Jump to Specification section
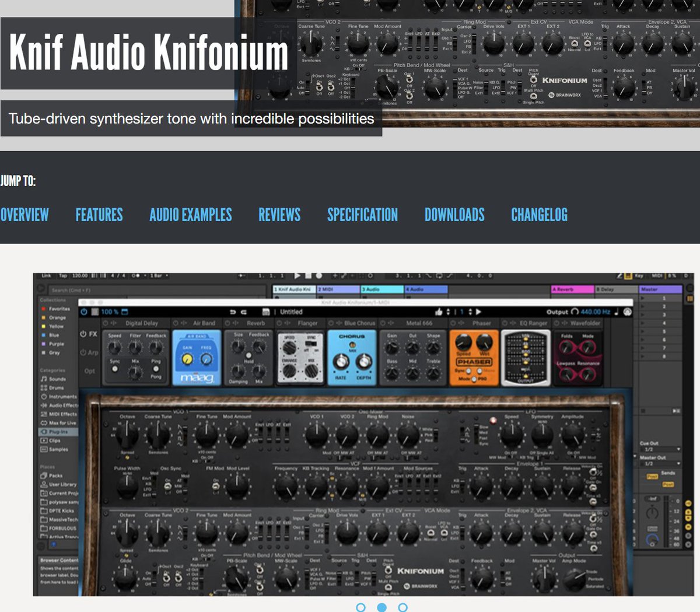The height and width of the screenshot is (612, 700). (362, 215)
